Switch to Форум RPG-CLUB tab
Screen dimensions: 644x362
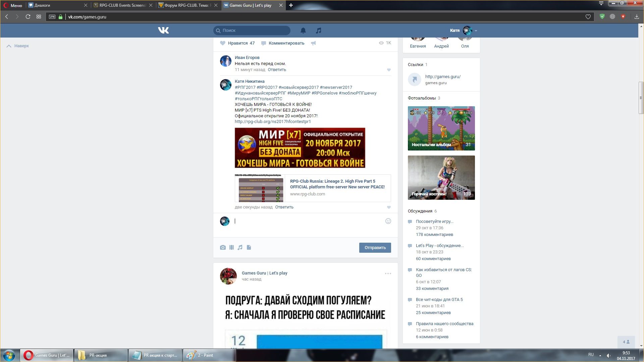pos(188,5)
